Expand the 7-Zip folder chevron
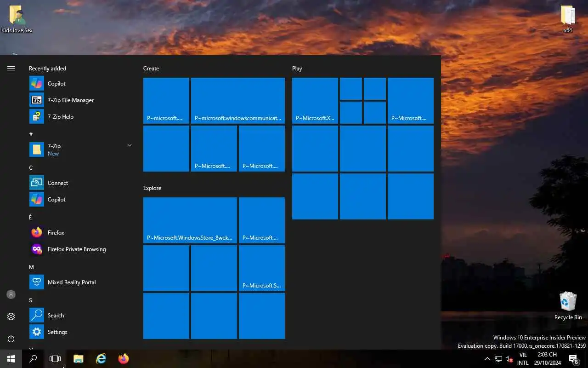 [129, 145]
